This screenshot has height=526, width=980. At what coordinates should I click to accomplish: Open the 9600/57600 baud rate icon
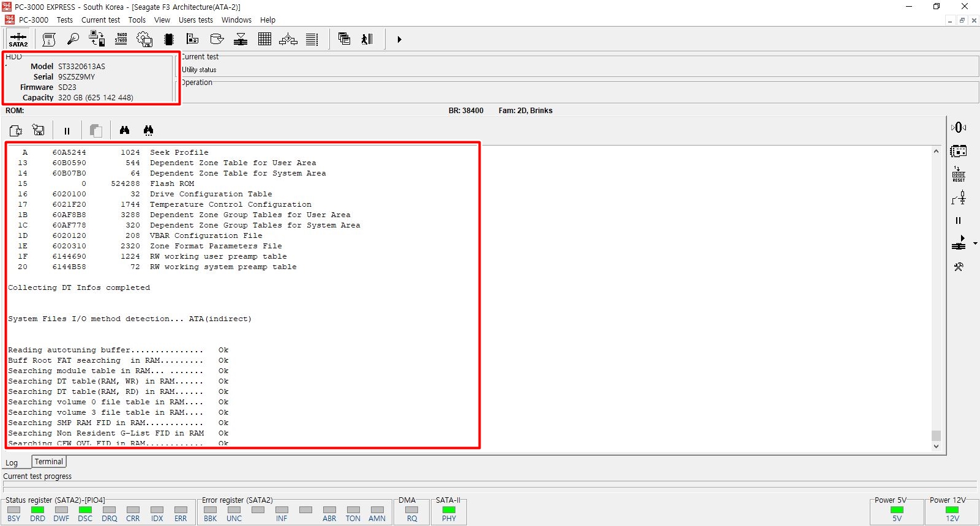click(121, 39)
